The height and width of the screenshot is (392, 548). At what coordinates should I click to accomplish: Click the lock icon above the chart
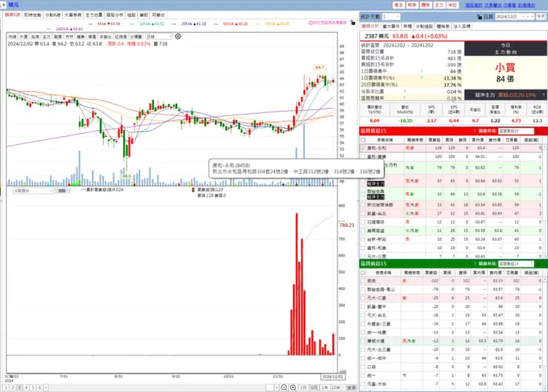click(x=353, y=23)
